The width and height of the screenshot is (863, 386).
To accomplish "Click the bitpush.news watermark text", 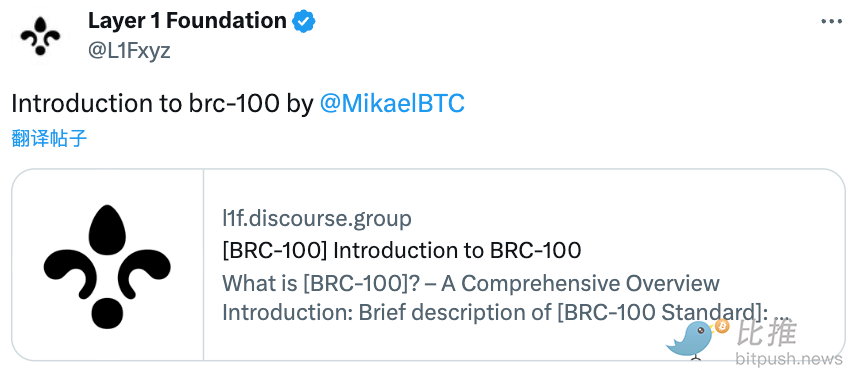I will pyautogui.click(x=789, y=358).
